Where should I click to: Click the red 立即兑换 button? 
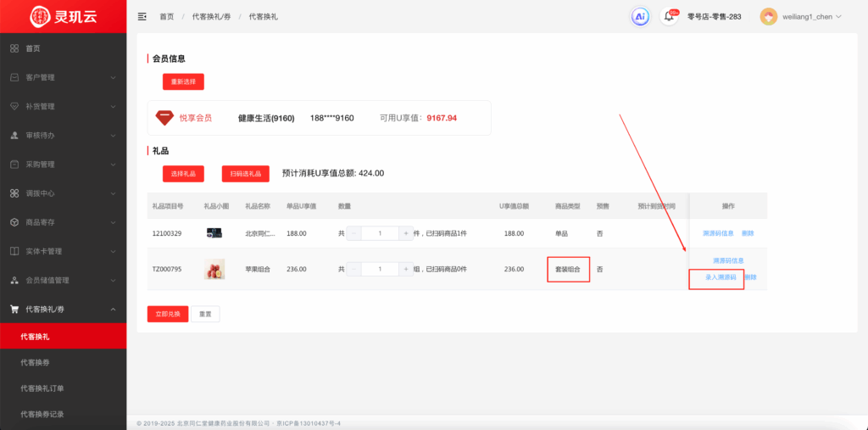(x=167, y=314)
